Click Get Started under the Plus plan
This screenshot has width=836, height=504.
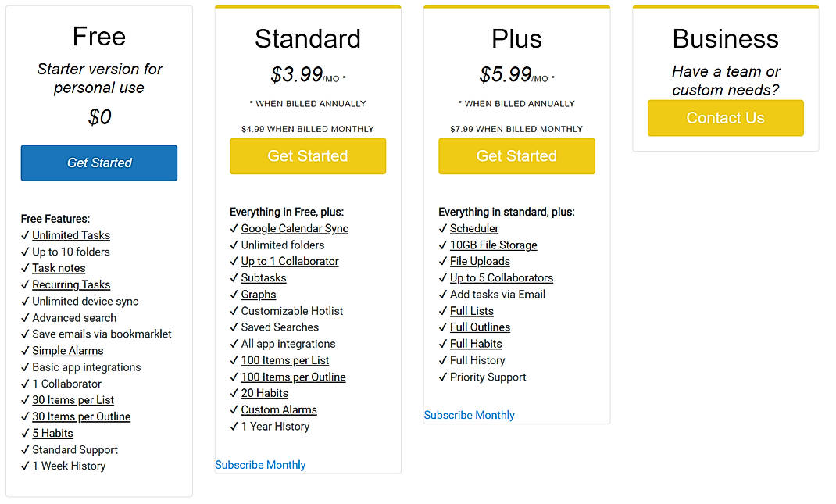click(x=516, y=156)
